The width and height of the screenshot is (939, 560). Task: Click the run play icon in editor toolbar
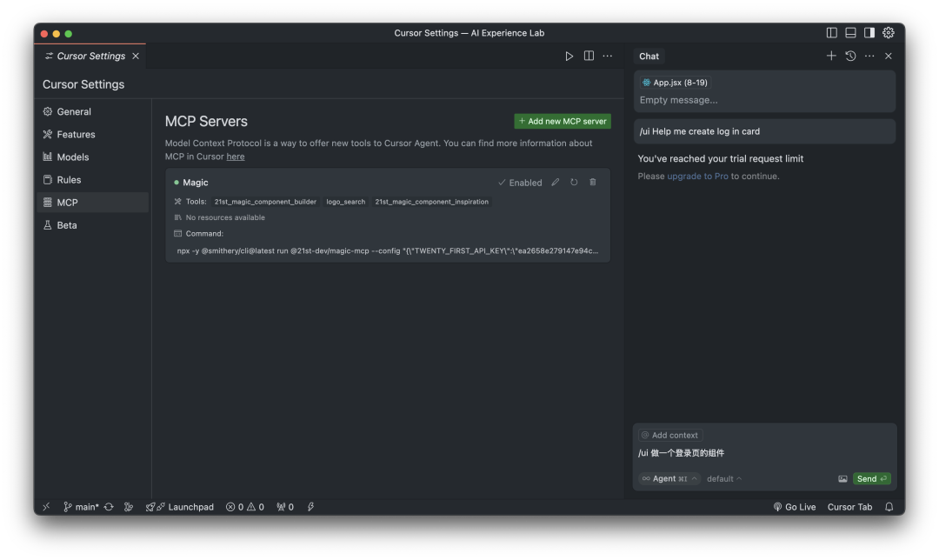click(x=569, y=56)
